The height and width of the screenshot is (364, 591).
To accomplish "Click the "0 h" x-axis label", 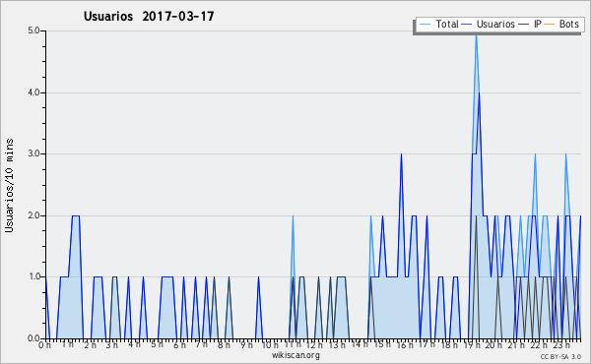I will (45, 344).
